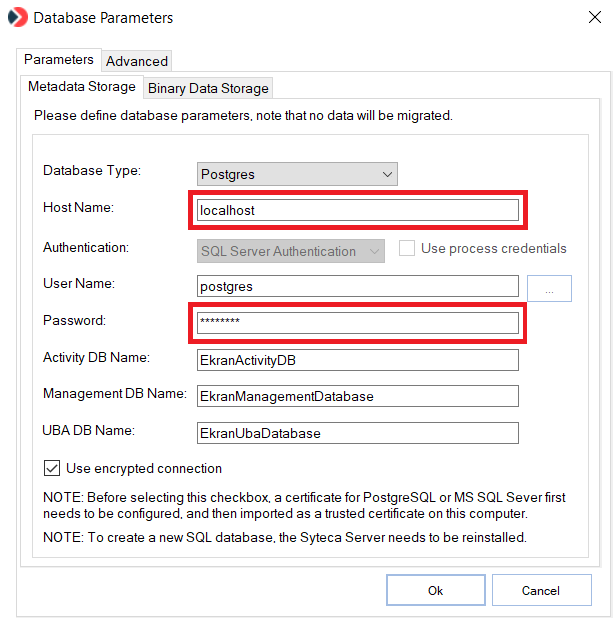Screen dimensions: 615x621
Task: Click the Host Name field
Action: coord(357,211)
